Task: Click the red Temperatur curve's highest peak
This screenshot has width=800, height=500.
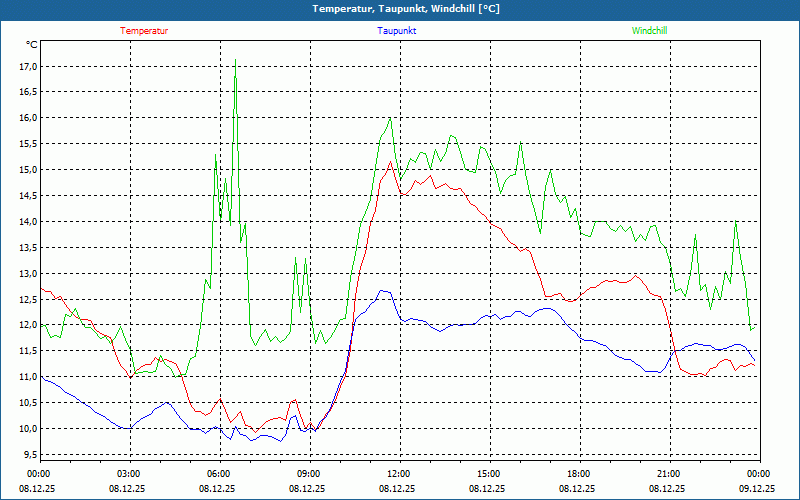Action: (390, 162)
